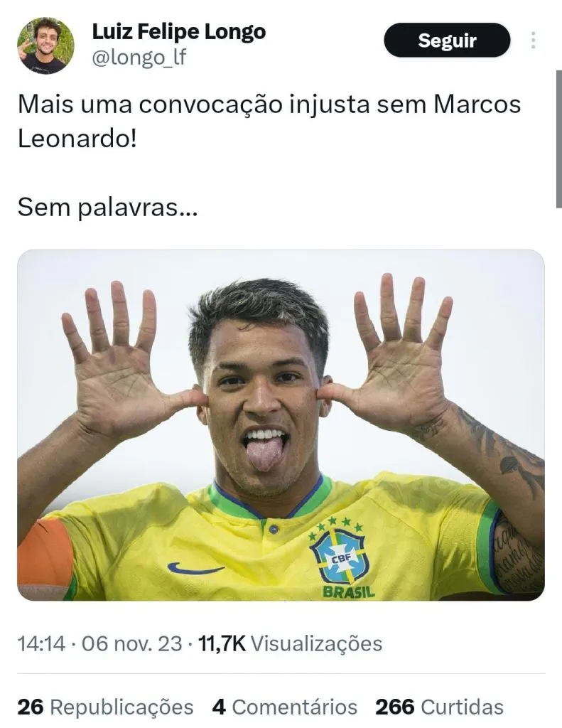Click the Luiz Felipe Longo display name
Screen dimensions: 562x728
pyautogui.click(x=179, y=32)
